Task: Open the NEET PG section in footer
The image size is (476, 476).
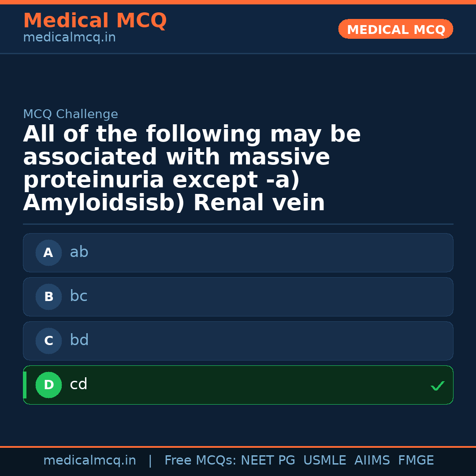Action: coord(268,460)
